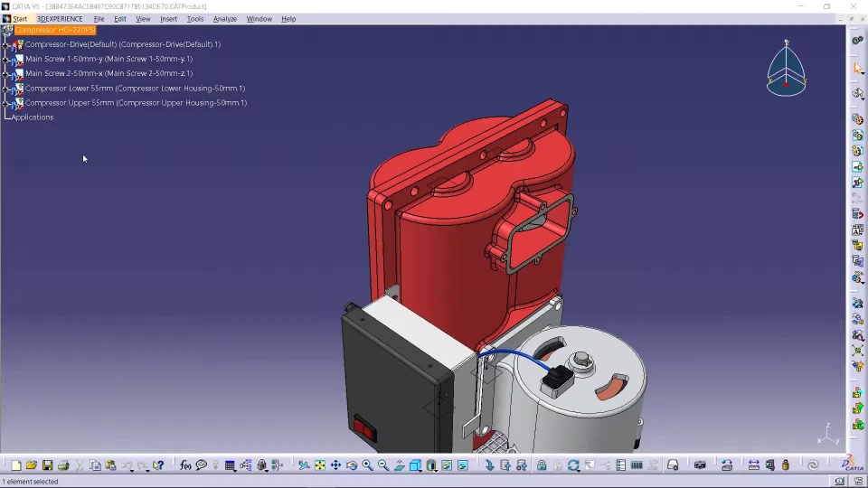The image size is (868, 488).
Task: Click the Image album icon next to camera
Action: click(727, 465)
